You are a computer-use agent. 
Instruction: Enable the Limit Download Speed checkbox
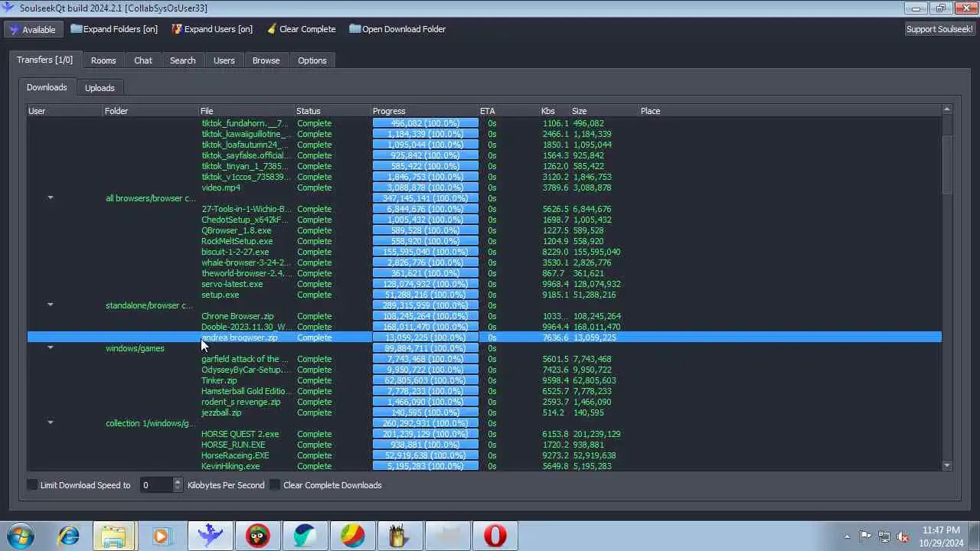32,485
